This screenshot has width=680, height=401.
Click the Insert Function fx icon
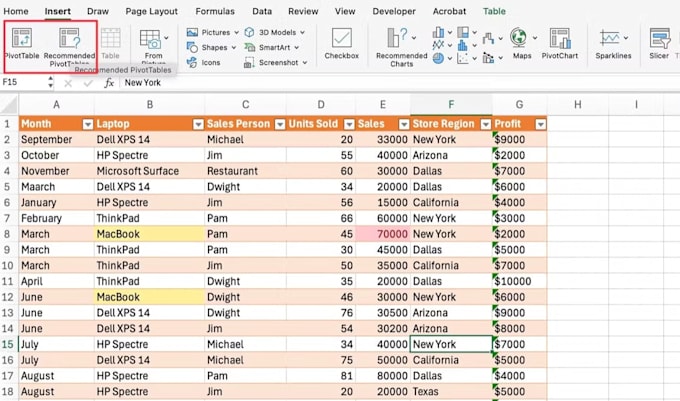(109, 83)
